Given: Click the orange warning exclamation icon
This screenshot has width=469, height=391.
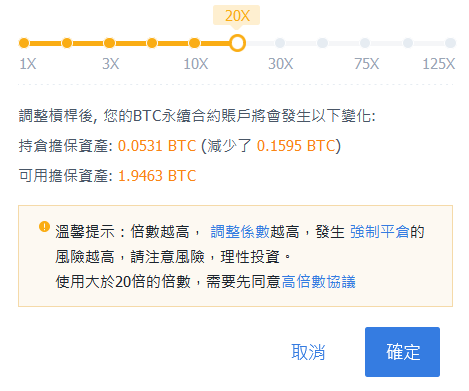Looking at the screenshot, I should point(44,226).
